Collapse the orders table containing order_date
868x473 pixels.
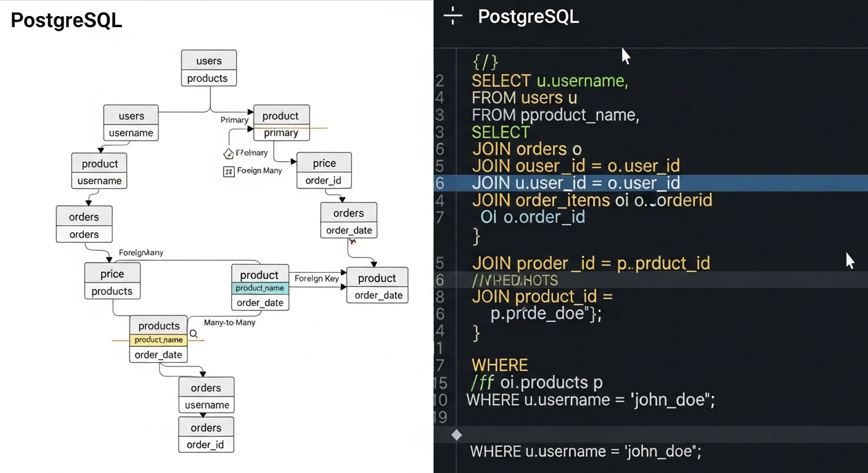(x=348, y=212)
